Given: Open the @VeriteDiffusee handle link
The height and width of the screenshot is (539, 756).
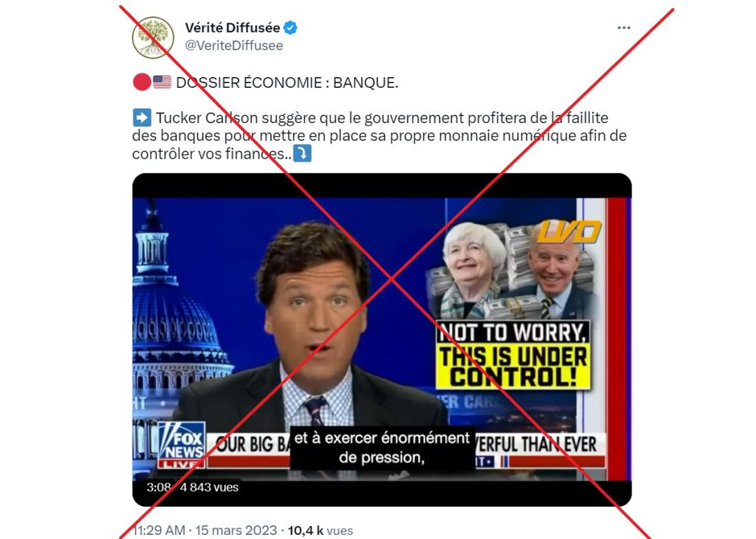Looking at the screenshot, I should pos(234,46).
